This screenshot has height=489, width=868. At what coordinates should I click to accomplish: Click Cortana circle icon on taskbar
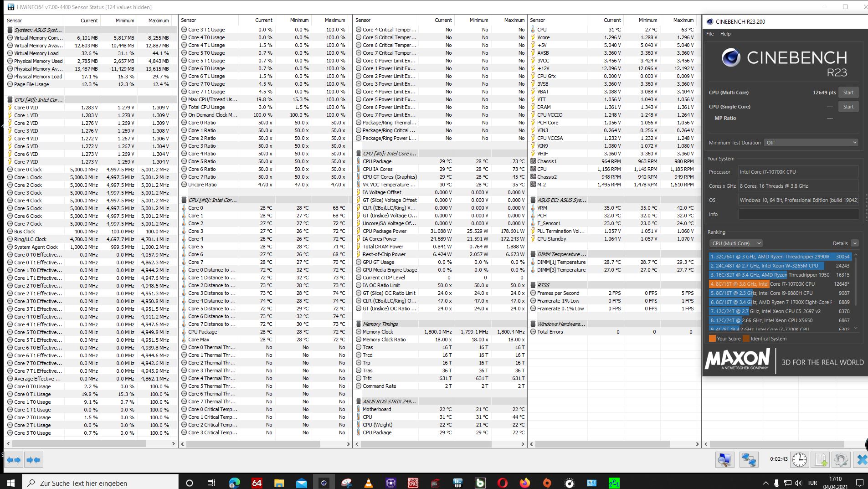pyautogui.click(x=190, y=483)
